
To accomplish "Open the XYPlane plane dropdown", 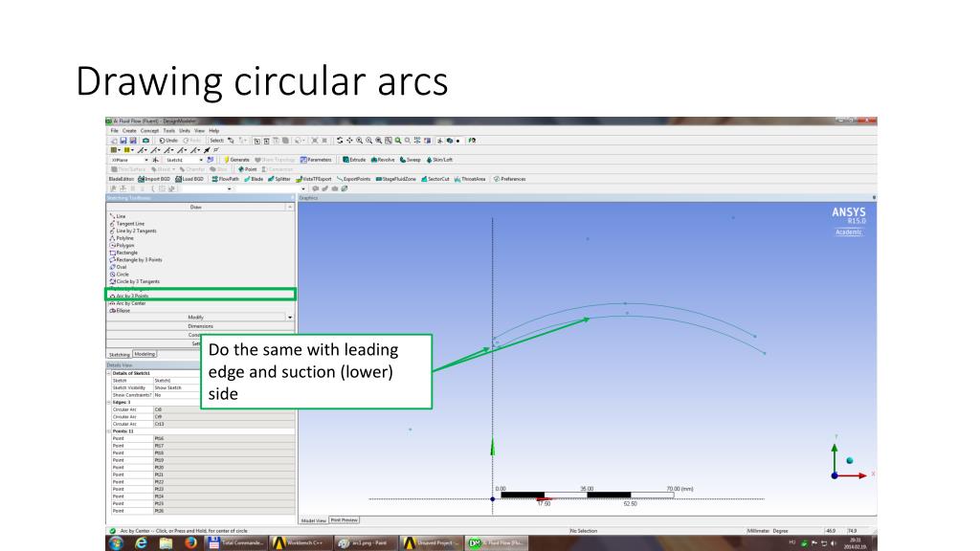I will coord(146,160).
